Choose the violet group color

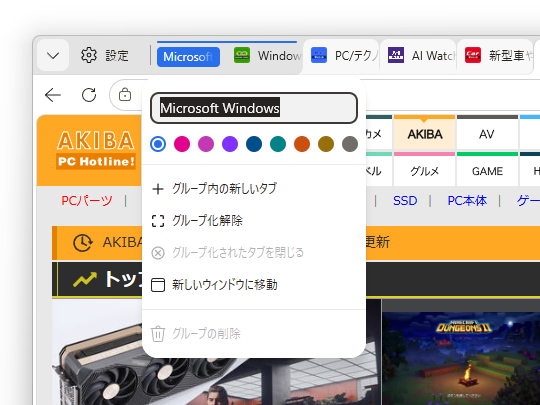230,144
